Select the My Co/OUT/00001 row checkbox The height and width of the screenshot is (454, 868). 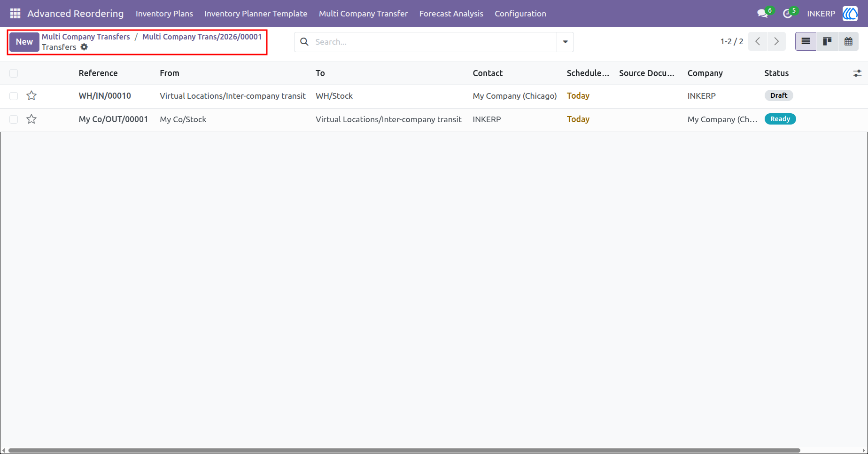click(x=14, y=119)
